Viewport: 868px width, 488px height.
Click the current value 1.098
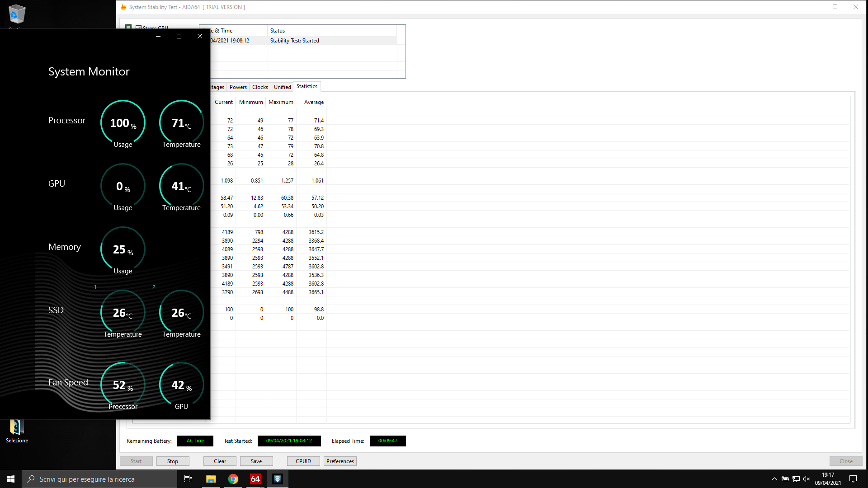click(226, 181)
